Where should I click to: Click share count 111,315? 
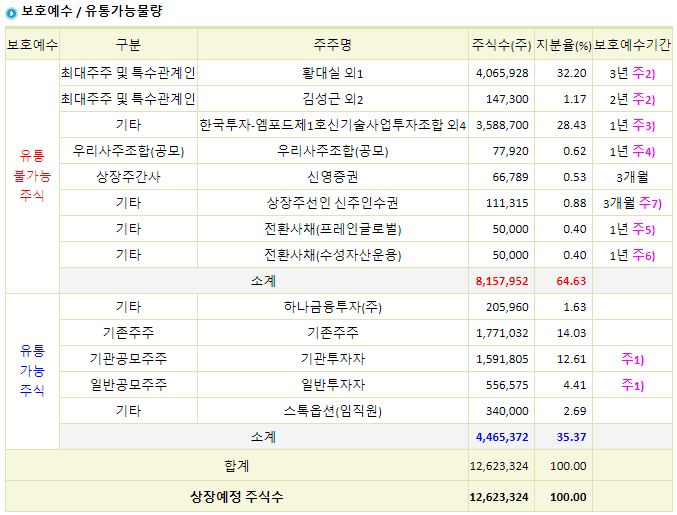coord(507,203)
